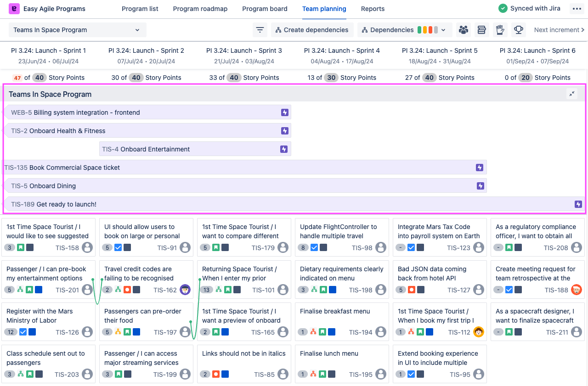Click the Easy Agile Programs logo
Screen dimensions: 588x386
[x=14, y=9]
